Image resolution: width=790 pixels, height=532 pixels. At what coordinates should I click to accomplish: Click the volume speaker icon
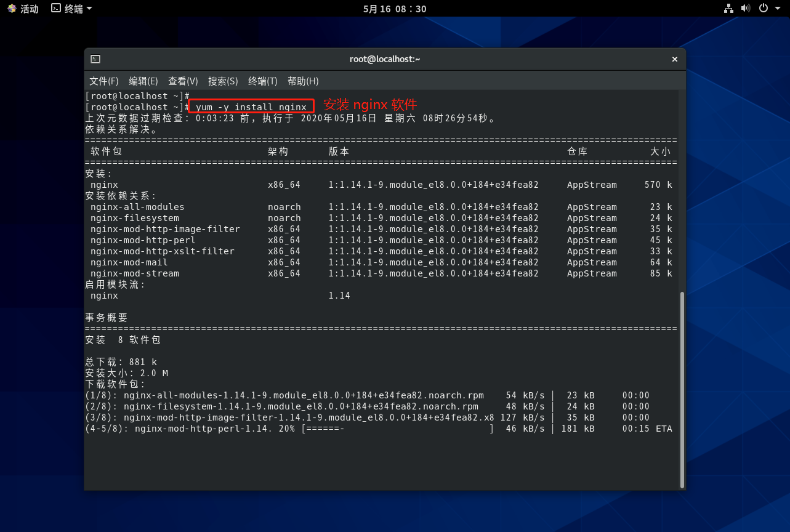[746, 9]
